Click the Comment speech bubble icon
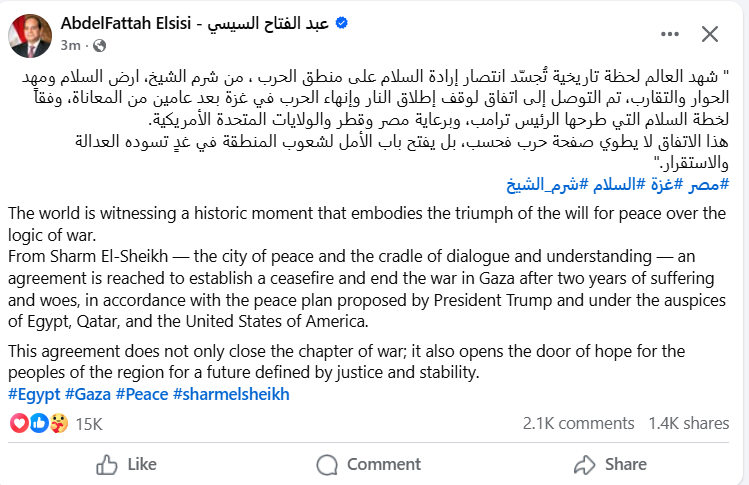 [327, 464]
